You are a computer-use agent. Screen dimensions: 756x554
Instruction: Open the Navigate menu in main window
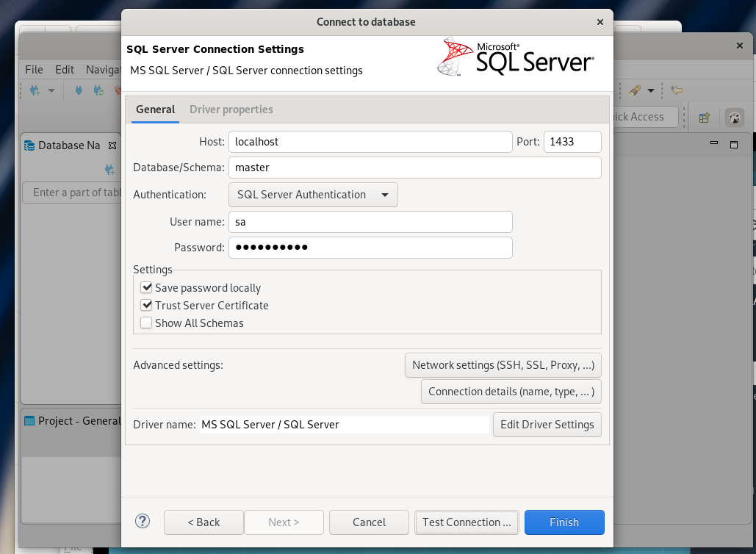tap(103, 69)
